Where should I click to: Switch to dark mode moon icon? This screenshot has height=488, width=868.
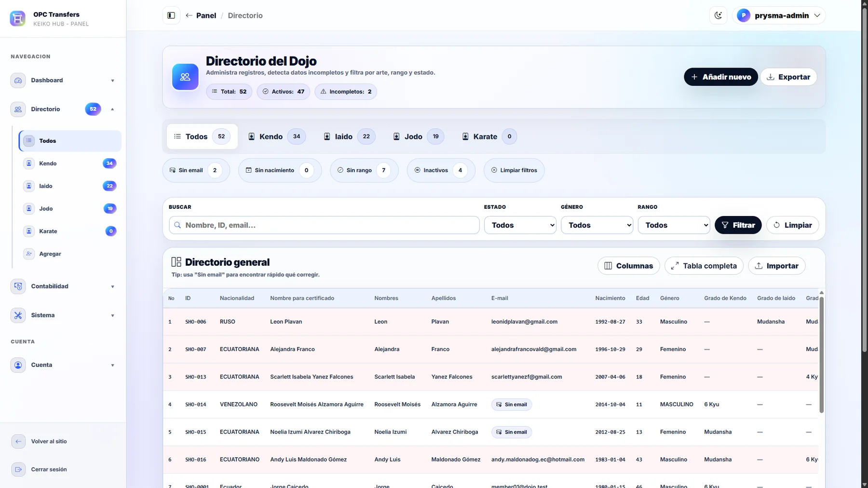coord(718,15)
